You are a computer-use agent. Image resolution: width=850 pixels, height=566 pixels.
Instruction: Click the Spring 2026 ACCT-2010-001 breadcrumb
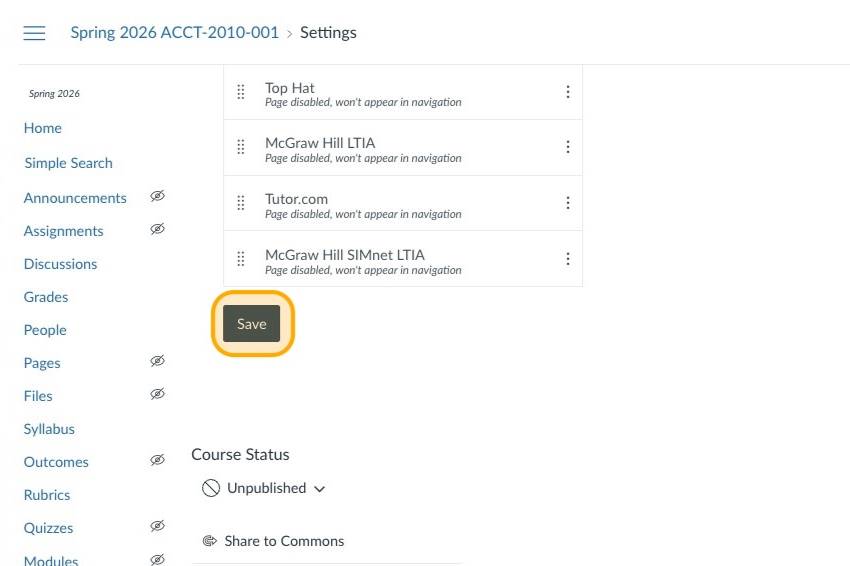click(x=174, y=33)
